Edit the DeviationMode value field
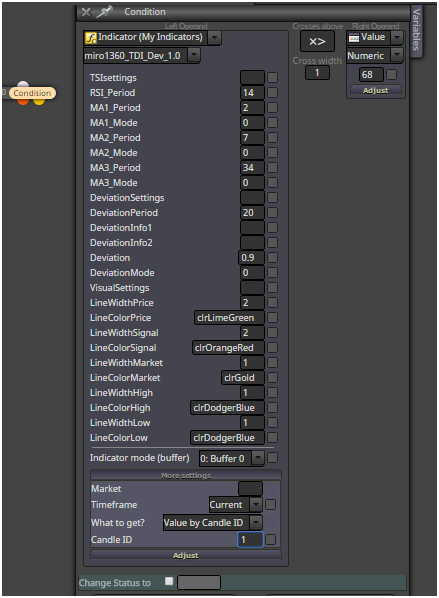 tap(252, 272)
